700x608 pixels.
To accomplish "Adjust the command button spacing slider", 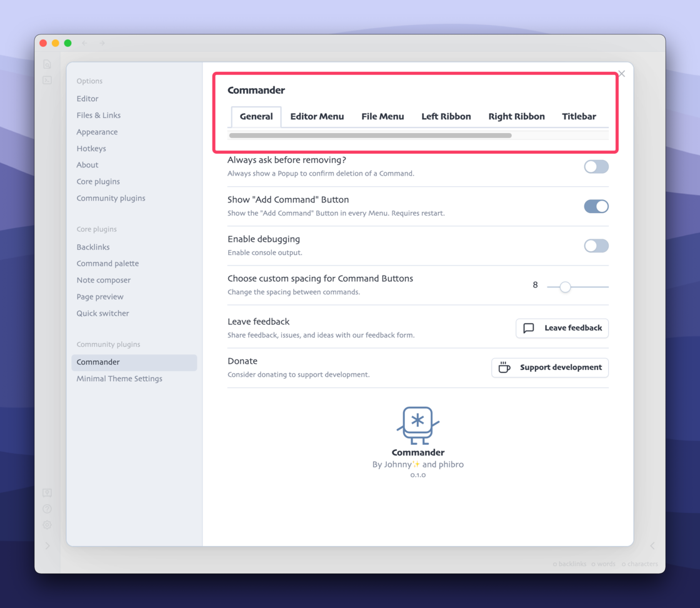I will (577, 287).
